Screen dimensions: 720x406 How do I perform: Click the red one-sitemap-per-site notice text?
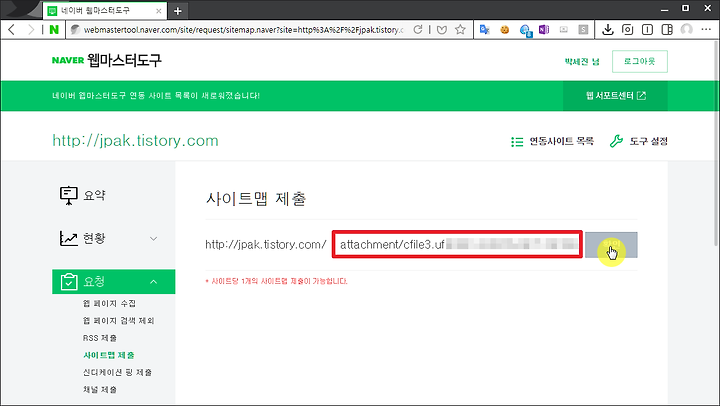point(276,281)
